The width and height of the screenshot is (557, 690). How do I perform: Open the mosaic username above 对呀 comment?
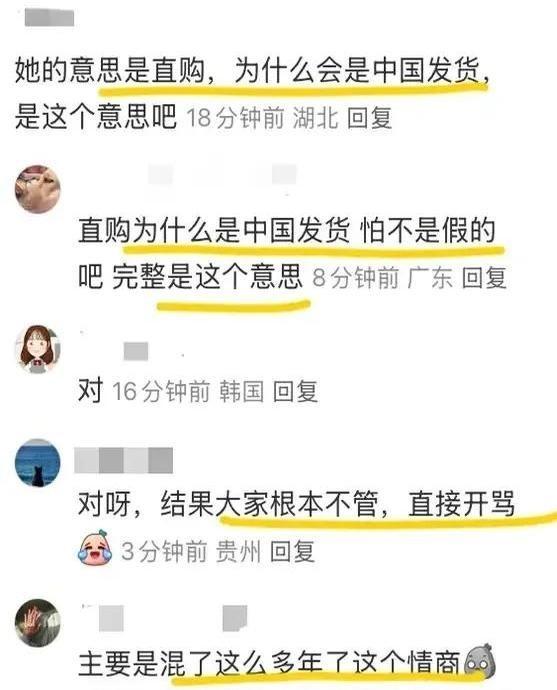(x=124, y=460)
